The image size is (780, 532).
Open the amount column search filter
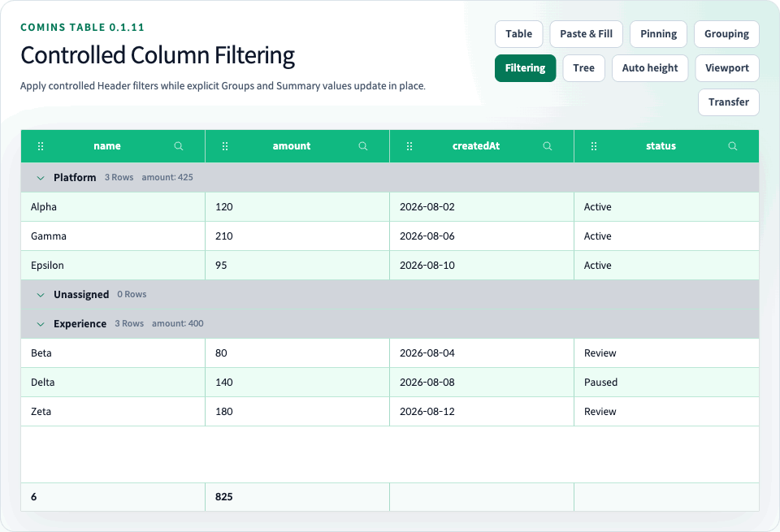[363, 146]
